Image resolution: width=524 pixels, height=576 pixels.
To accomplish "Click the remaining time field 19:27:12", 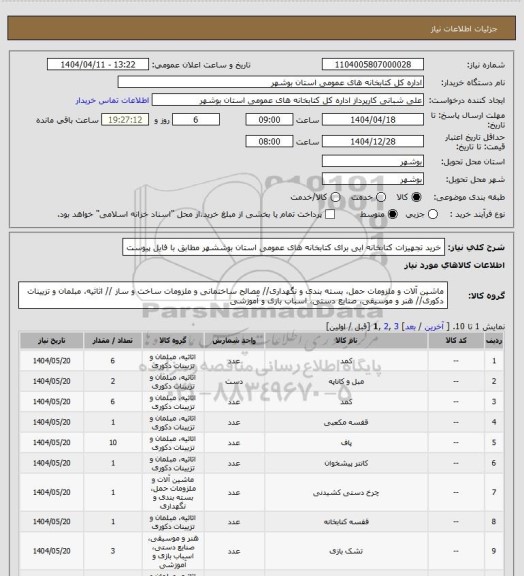I will pos(125,120).
